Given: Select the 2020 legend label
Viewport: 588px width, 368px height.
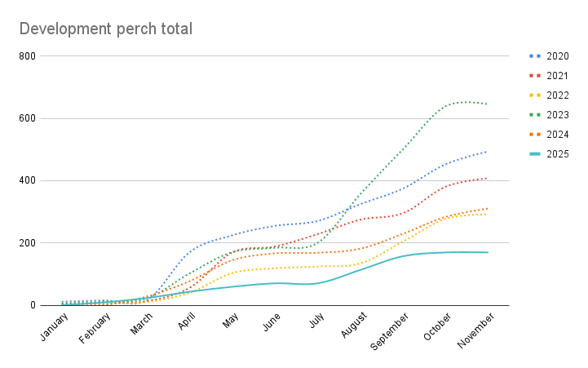Looking at the screenshot, I should tap(559, 56).
